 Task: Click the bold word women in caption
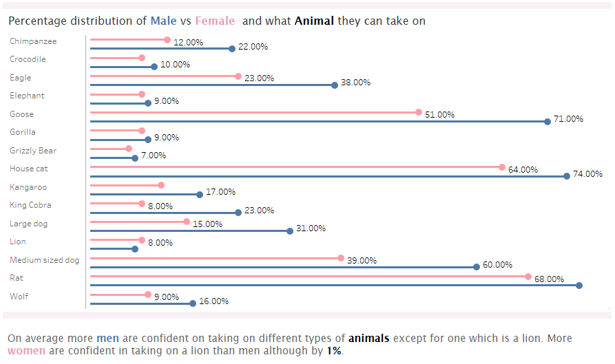tap(27, 351)
